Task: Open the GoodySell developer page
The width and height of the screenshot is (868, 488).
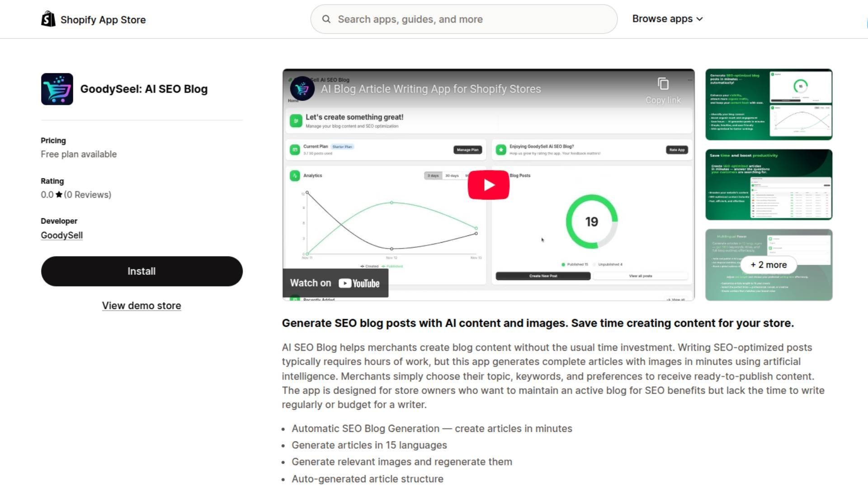Action: pos(61,235)
